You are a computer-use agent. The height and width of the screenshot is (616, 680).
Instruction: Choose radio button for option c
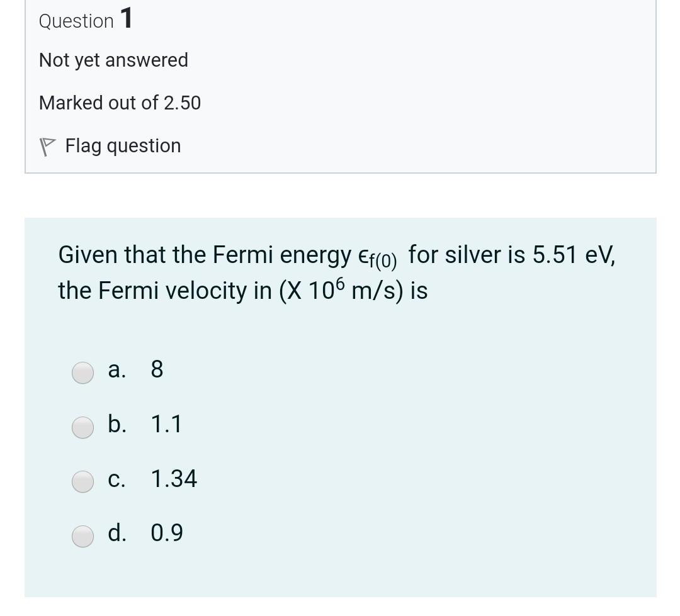(82, 481)
